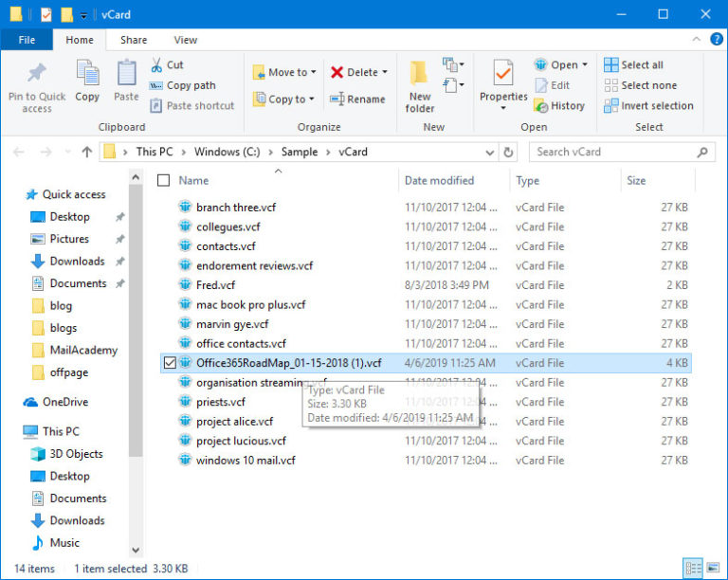Screen dimensions: 728x580
Task: Open the address bar history dropdown
Action: tap(489, 152)
